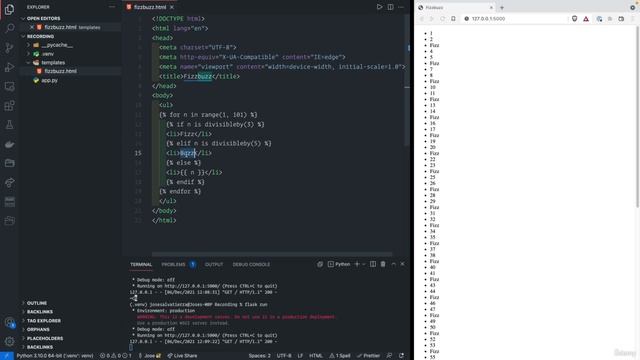Open the Run and Debug view

tap(9, 67)
